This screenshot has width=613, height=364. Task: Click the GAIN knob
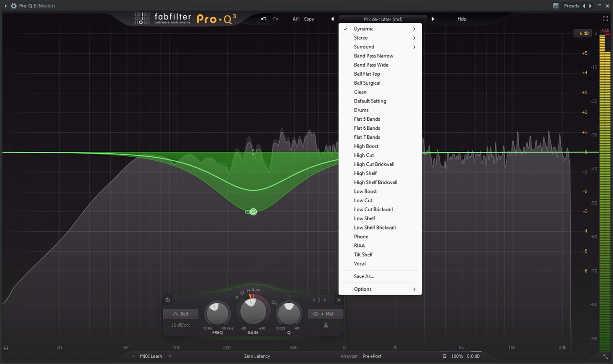253,312
